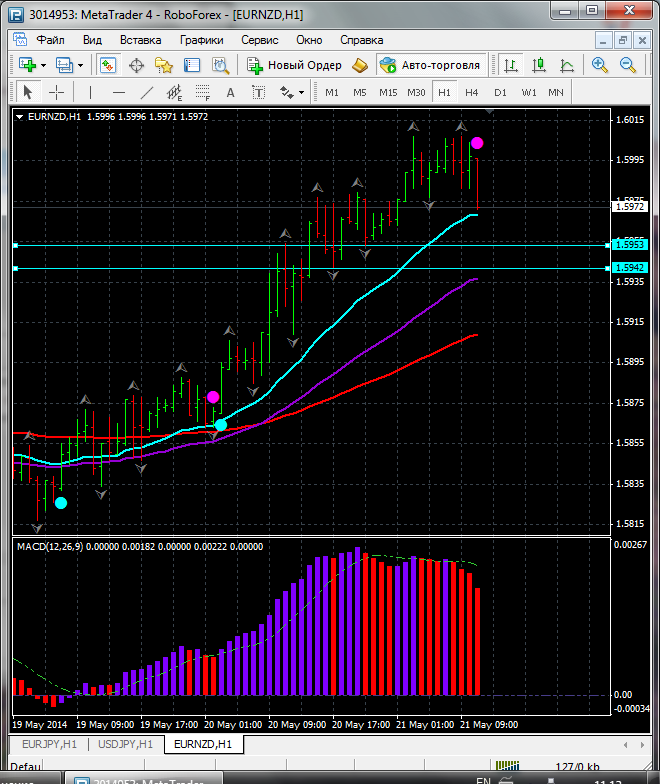Pick the trendline drawing tool
This screenshot has height=784, width=660.
(147, 92)
